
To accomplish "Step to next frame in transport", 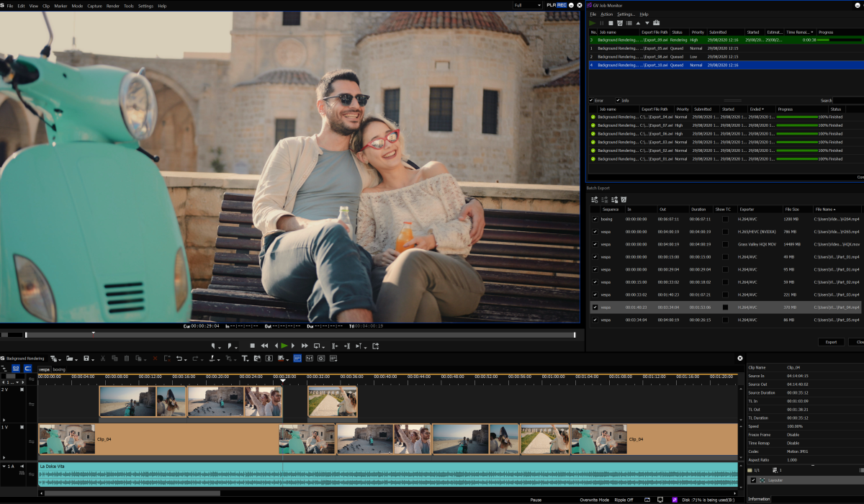I will pos(293,346).
